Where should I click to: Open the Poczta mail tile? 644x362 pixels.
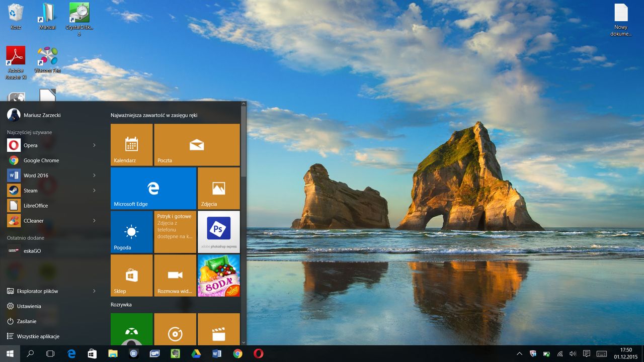pyautogui.click(x=197, y=145)
